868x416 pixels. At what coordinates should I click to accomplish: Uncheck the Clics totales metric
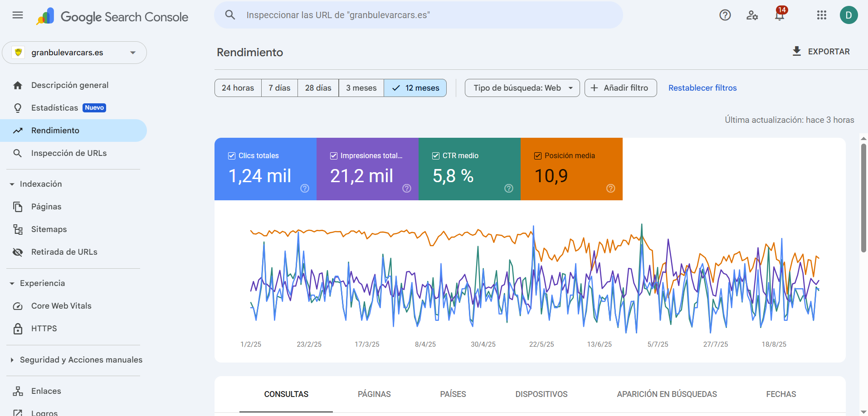(231, 155)
